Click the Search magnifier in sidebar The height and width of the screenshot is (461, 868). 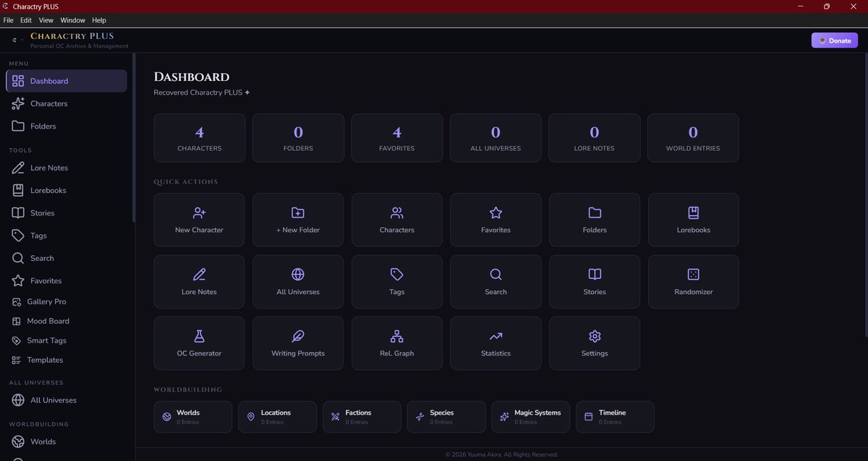[x=18, y=258]
